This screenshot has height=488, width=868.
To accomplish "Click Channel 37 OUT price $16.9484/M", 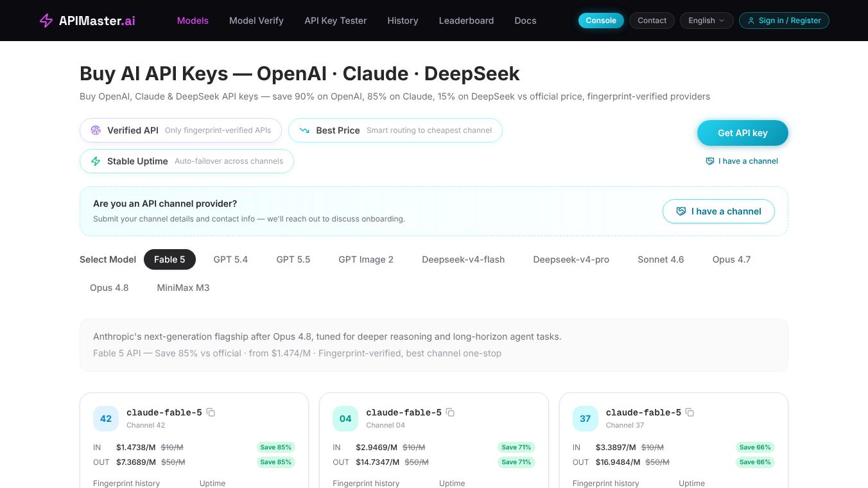I will [x=618, y=462].
